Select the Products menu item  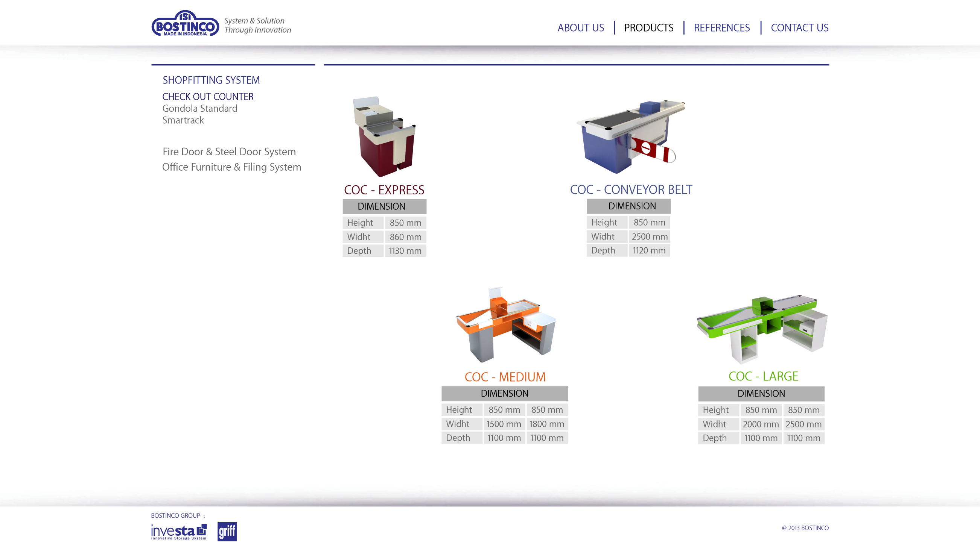[649, 28]
